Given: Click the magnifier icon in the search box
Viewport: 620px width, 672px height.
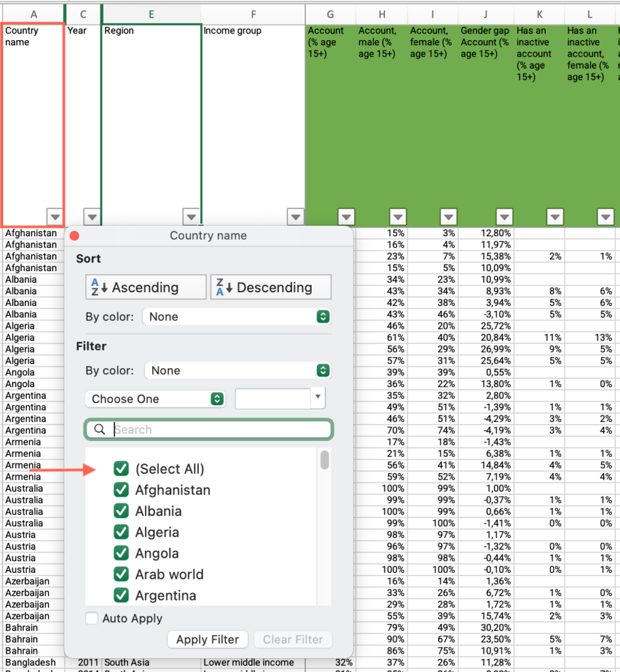Looking at the screenshot, I should (100, 429).
